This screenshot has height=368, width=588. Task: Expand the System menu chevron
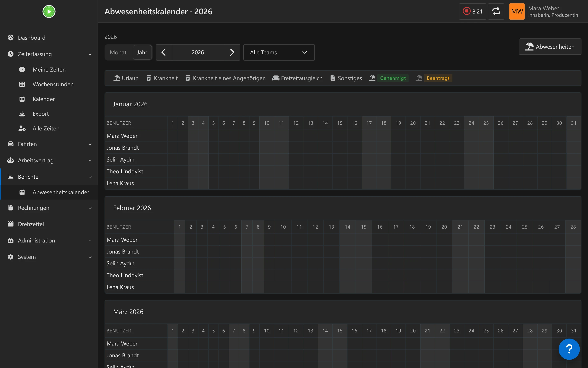pyautogui.click(x=90, y=257)
